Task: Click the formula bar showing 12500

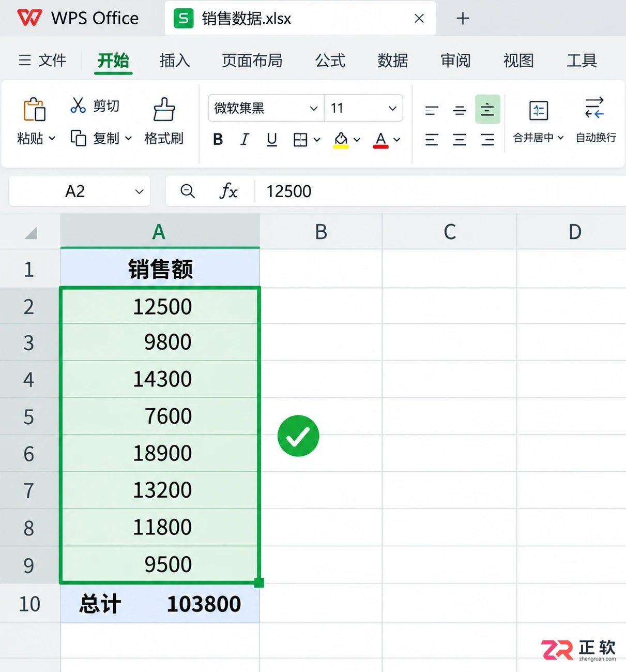Action: (439, 191)
